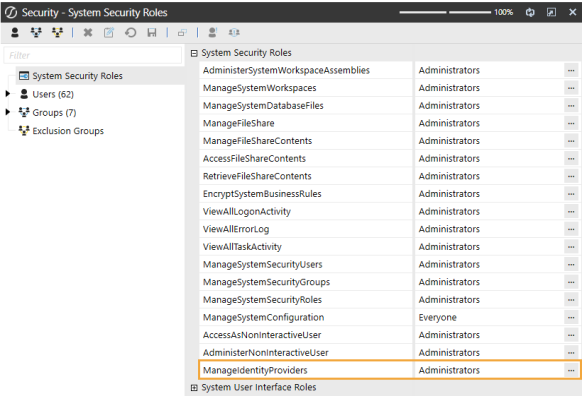The image size is (582, 396).
Task: Open ellipsis for ManageSystemDatabaseFiles row
Action: (571, 106)
